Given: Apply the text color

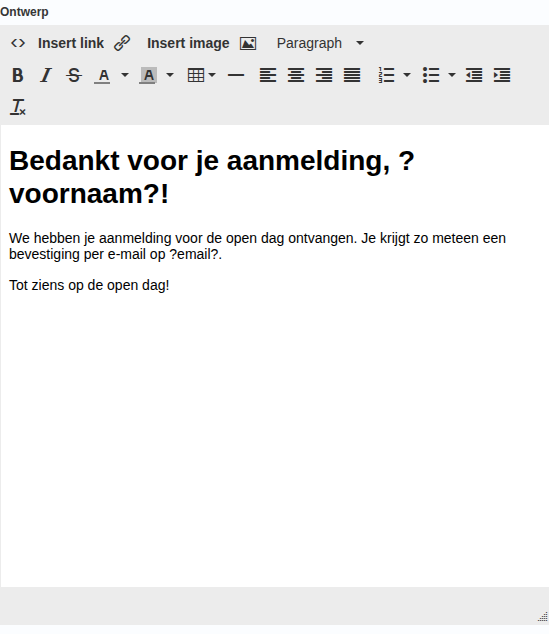Looking at the screenshot, I should (103, 75).
